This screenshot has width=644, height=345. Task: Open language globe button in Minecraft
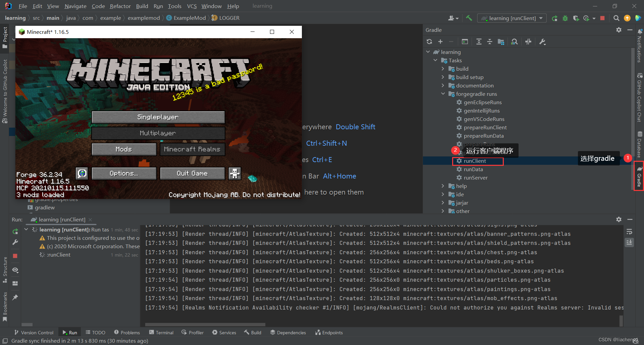click(82, 173)
